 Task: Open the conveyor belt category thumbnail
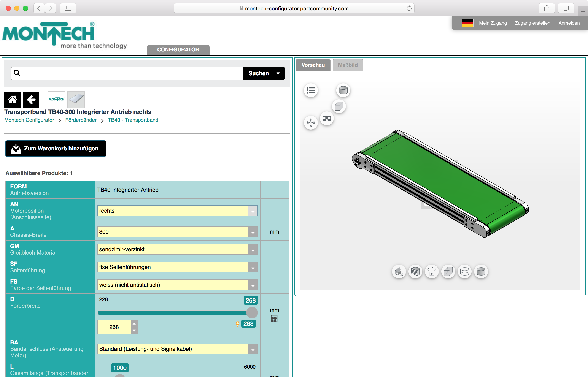tap(76, 100)
